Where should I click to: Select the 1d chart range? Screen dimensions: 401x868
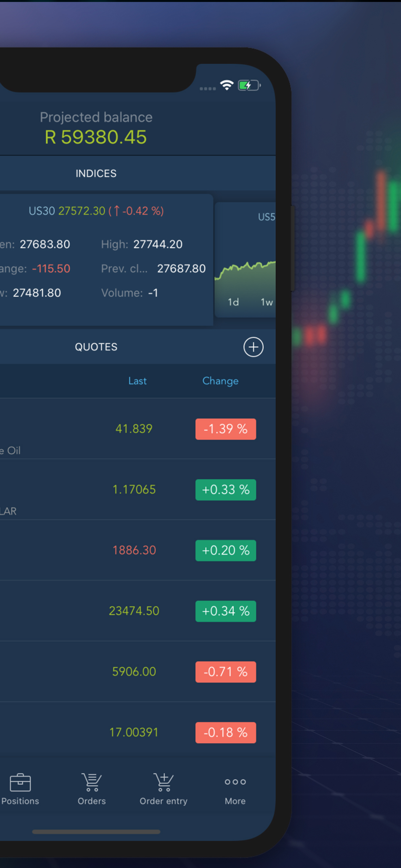click(x=233, y=302)
